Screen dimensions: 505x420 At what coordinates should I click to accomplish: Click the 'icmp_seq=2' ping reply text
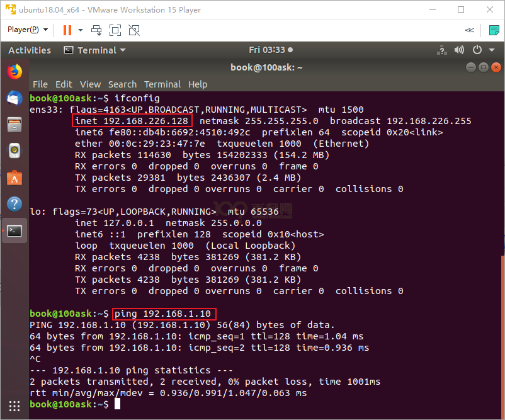[x=217, y=348]
